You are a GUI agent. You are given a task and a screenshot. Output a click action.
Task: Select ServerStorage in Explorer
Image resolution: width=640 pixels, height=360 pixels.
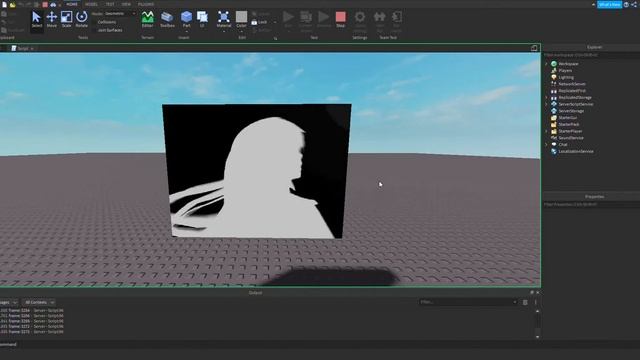point(571,111)
